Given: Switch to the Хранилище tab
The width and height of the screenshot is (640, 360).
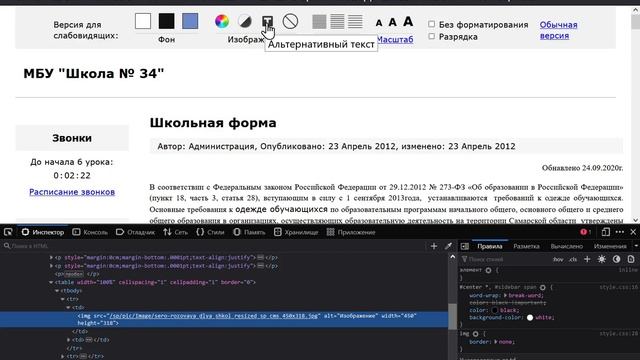Looking at the screenshot, I should click(296, 232).
